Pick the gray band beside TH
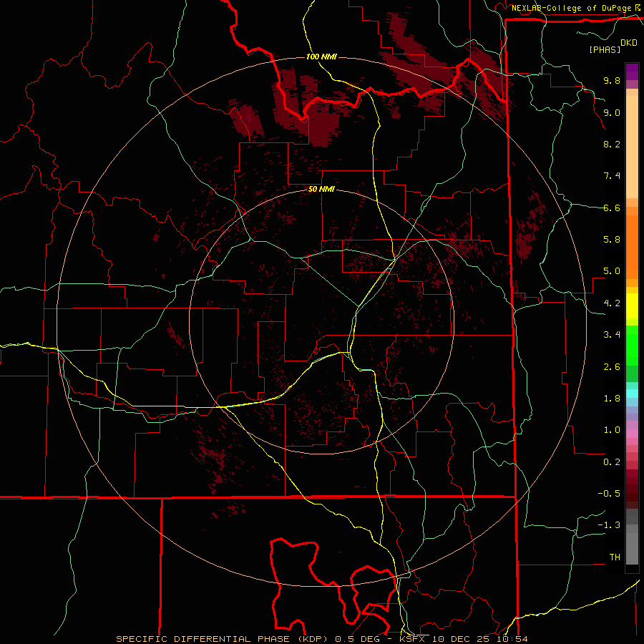 [632, 549]
